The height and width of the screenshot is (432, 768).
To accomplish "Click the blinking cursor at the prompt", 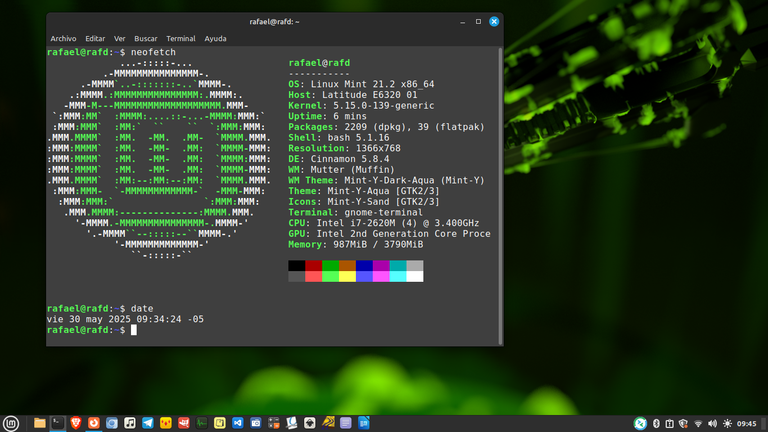I will pos(134,330).
